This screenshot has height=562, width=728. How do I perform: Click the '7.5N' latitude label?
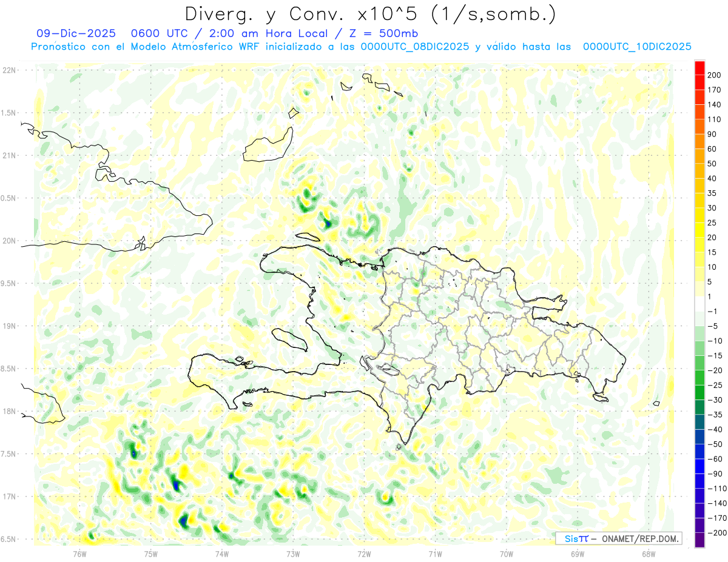tap(9, 454)
